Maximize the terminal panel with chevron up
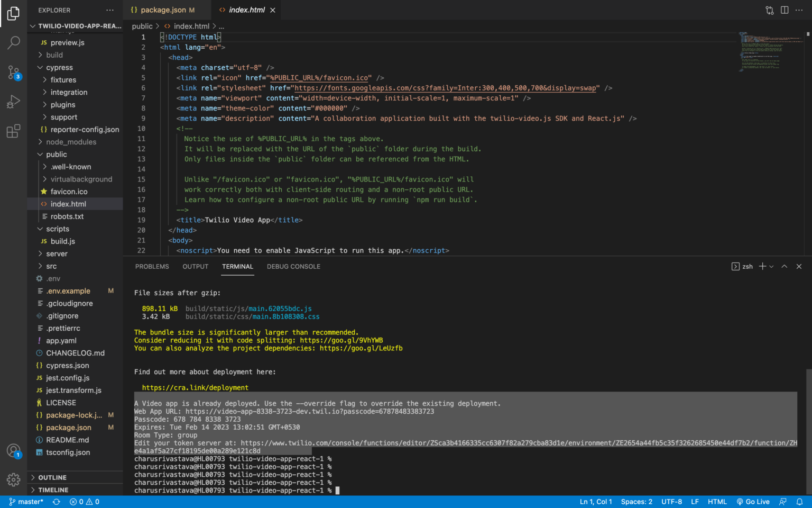812x508 pixels. click(x=785, y=266)
